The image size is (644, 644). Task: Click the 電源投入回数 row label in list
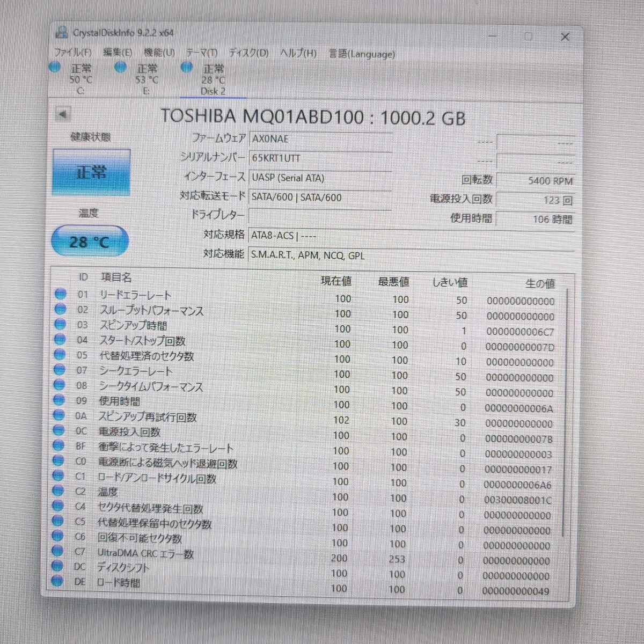(129, 431)
